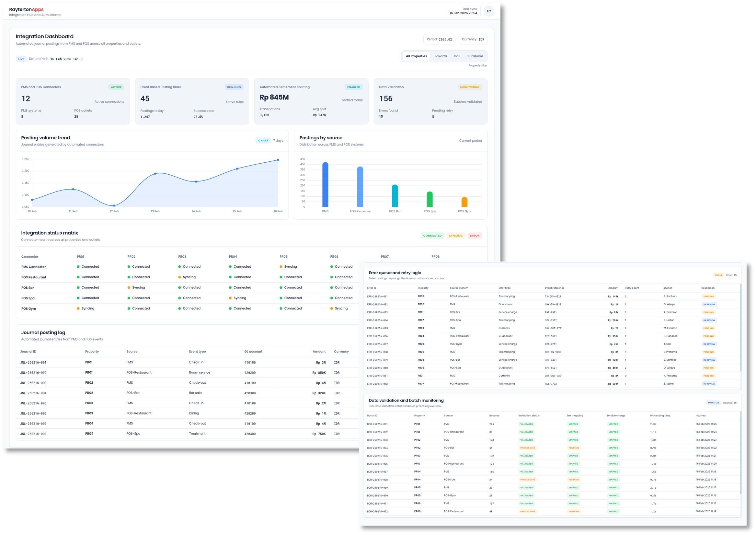This screenshot has height=535, width=756.
Task: Open the Currency IDR selector
Action: [473, 39]
